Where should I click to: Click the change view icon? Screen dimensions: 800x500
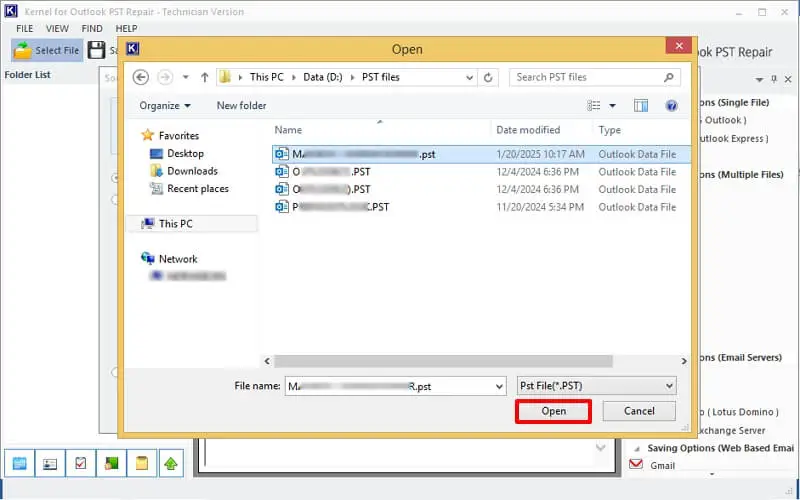point(594,106)
